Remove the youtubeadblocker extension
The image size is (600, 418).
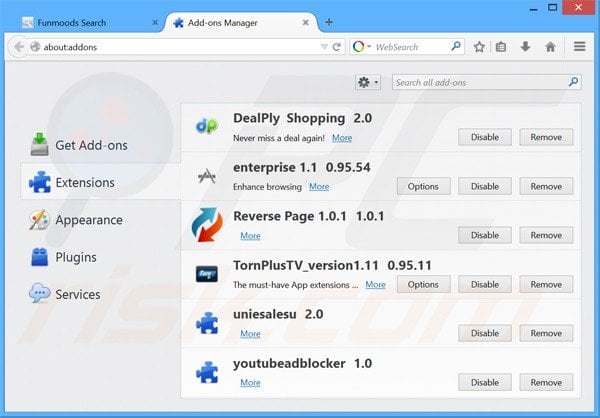[x=546, y=382]
